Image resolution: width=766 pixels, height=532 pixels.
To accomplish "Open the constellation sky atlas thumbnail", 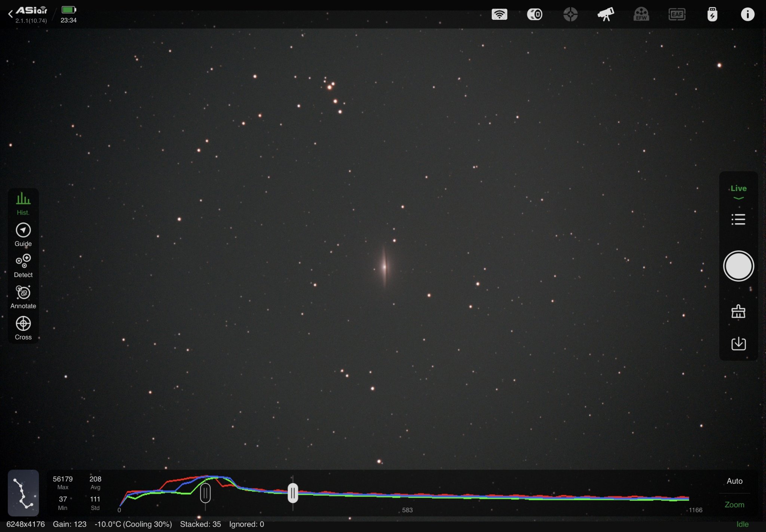I will point(23,493).
